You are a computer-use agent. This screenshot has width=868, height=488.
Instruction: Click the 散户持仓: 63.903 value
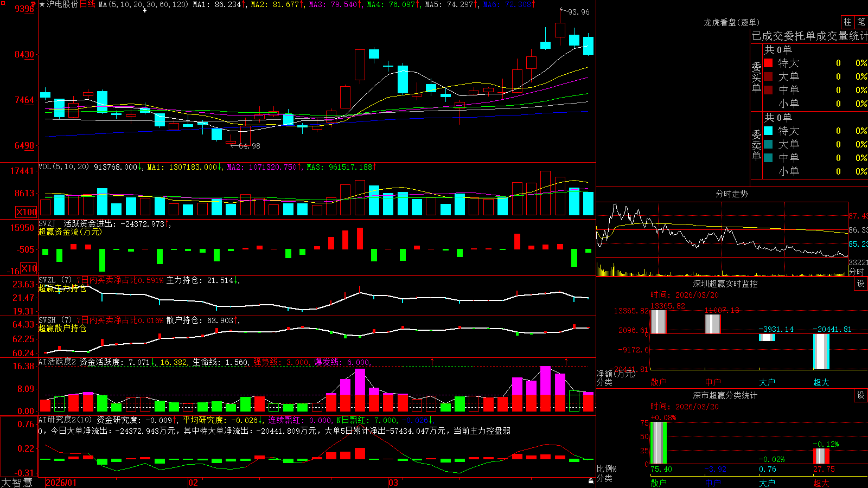tap(200, 320)
